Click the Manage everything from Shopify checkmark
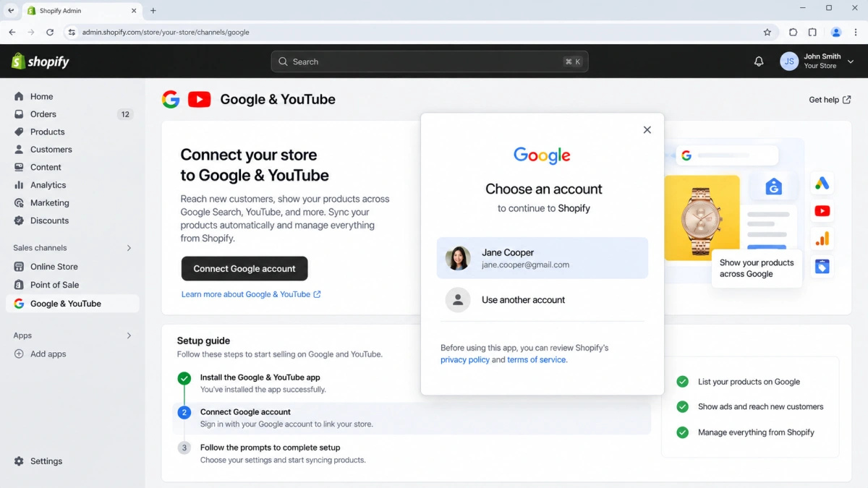The height and width of the screenshot is (488, 868). coord(682,432)
